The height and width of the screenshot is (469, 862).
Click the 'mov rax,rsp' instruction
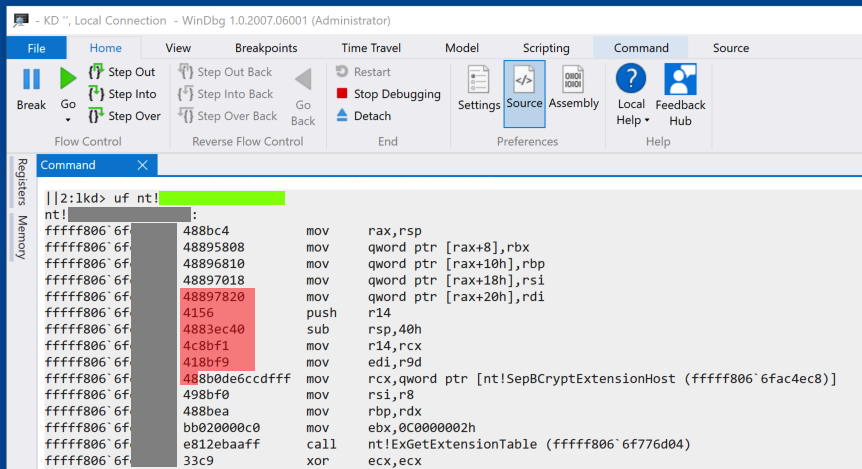click(364, 231)
